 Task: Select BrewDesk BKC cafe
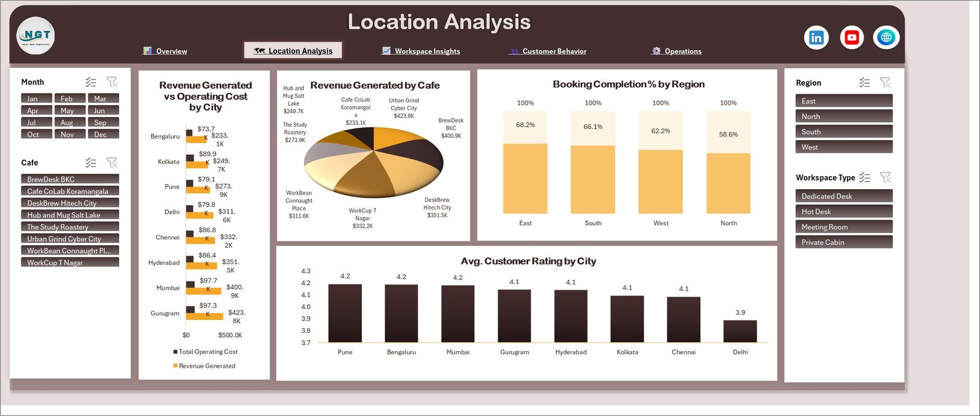pyautogui.click(x=70, y=179)
